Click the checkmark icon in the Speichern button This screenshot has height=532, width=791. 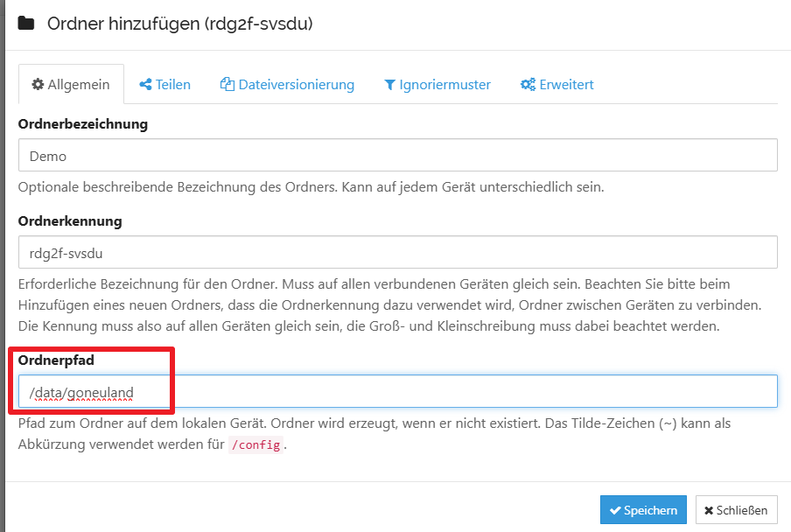point(616,511)
